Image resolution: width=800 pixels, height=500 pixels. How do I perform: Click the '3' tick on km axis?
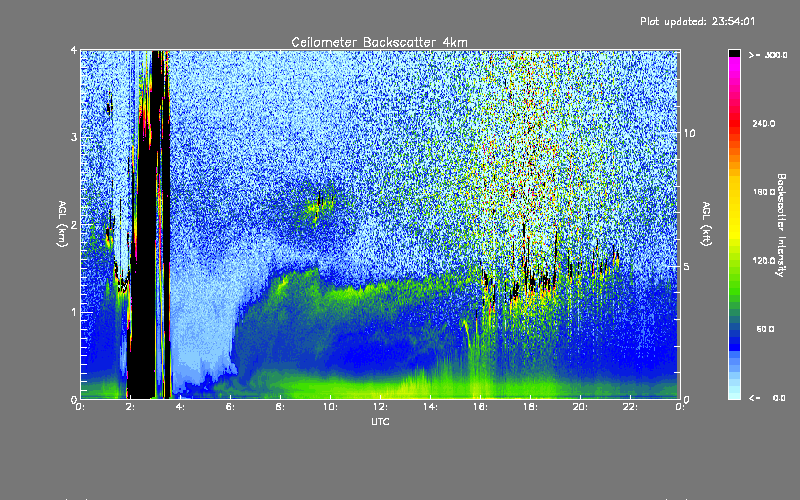pos(74,137)
